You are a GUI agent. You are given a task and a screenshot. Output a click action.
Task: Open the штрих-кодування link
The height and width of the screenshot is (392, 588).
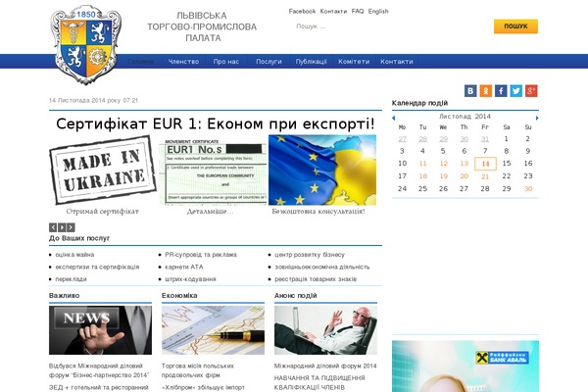(x=190, y=279)
